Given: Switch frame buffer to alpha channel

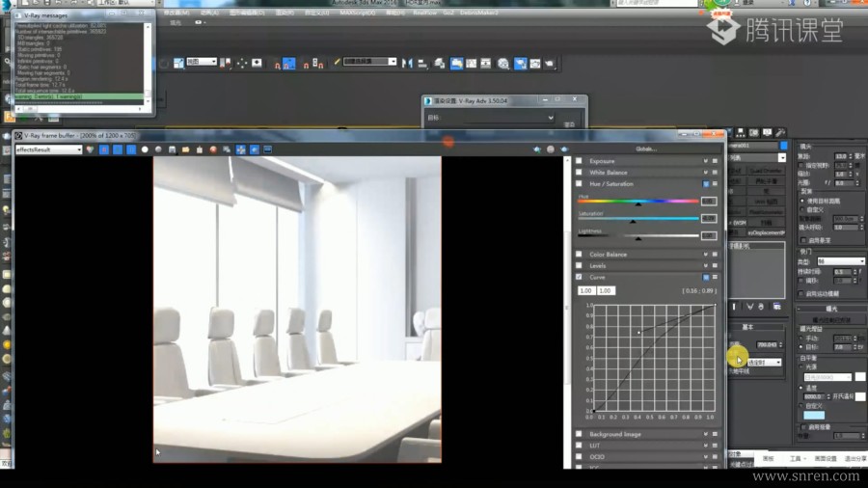Looking at the screenshot, I should coord(145,149).
